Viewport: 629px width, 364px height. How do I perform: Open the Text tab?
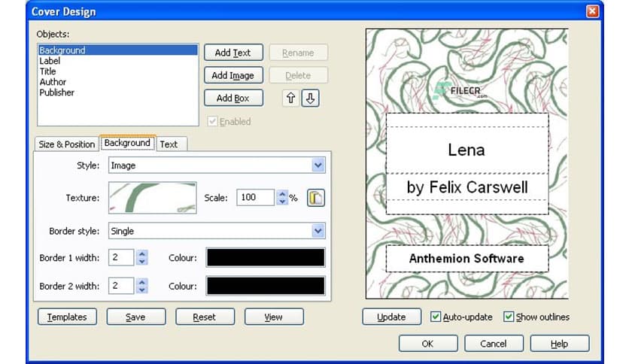click(169, 144)
